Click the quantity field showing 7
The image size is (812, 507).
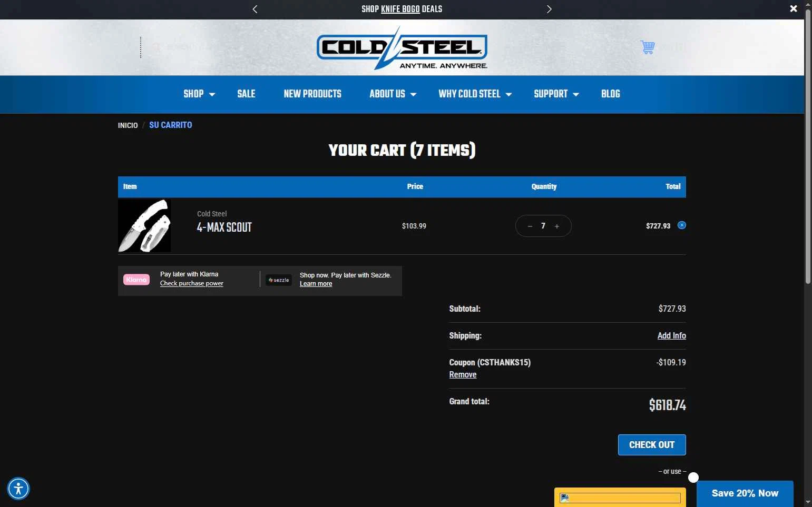tap(543, 226)
